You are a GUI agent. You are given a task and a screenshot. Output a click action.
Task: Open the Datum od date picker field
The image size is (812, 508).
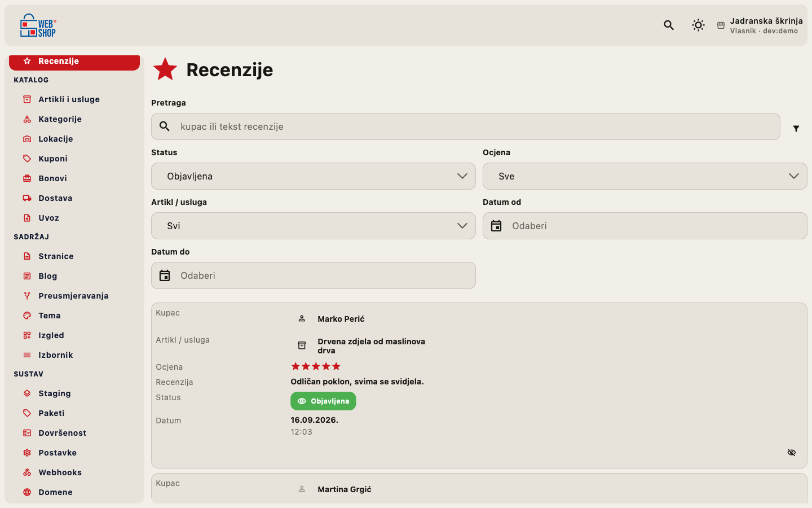(645, 226)
